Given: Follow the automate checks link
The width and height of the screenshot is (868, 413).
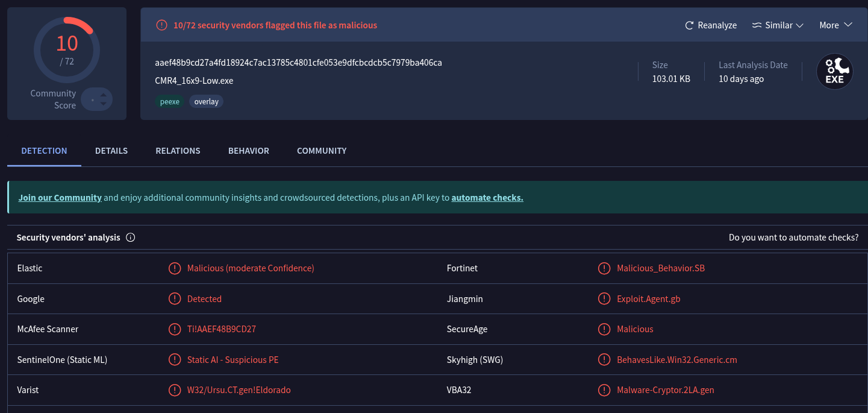Looking at the screenshot, I should click(x=487, y=198).
